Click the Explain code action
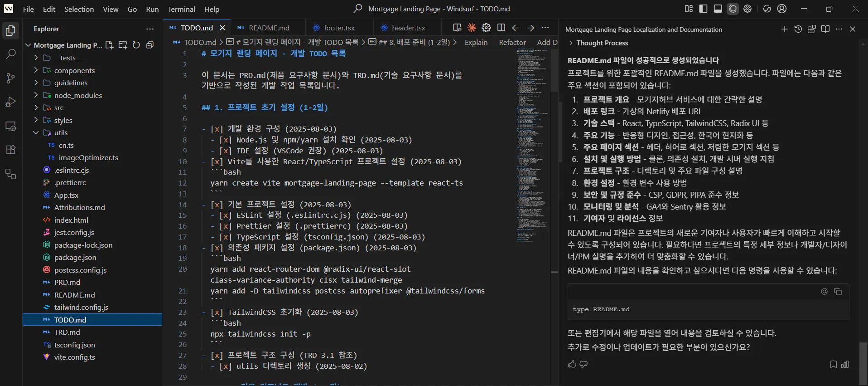 point(476,42)
